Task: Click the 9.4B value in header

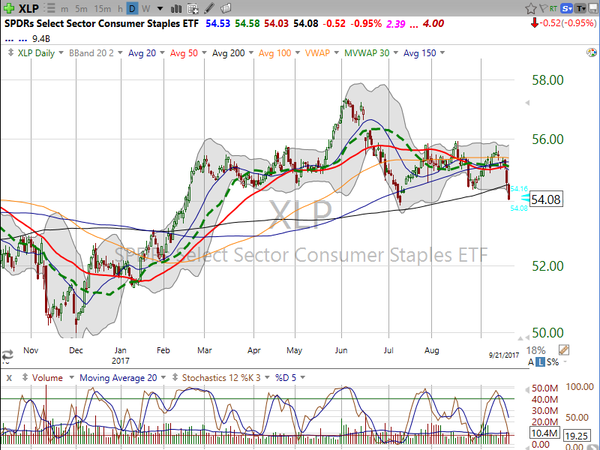Action: (41, 39)
